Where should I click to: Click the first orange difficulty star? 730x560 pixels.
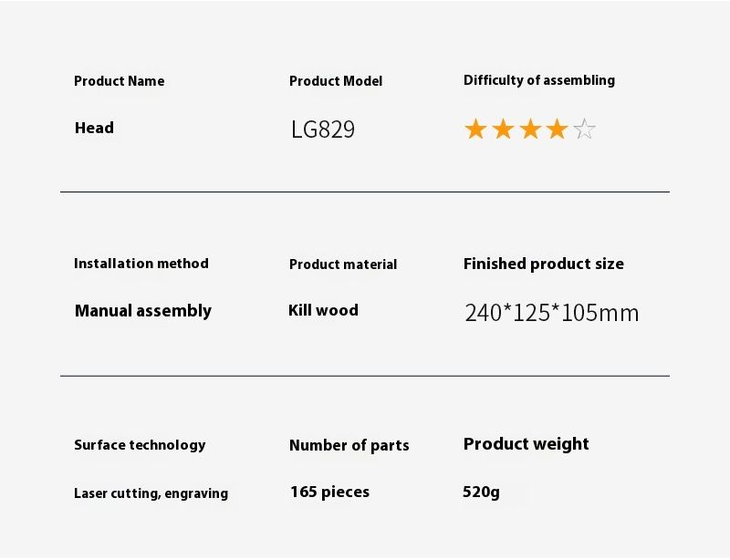475,130
